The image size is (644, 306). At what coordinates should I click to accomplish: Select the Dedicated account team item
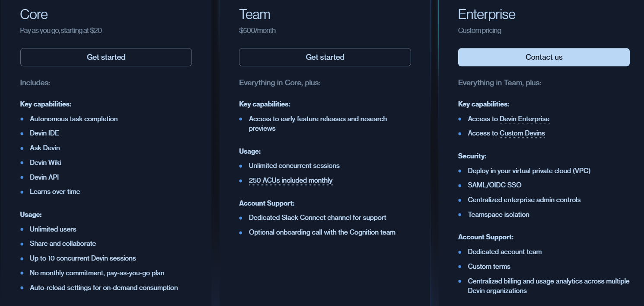[504, 251]
